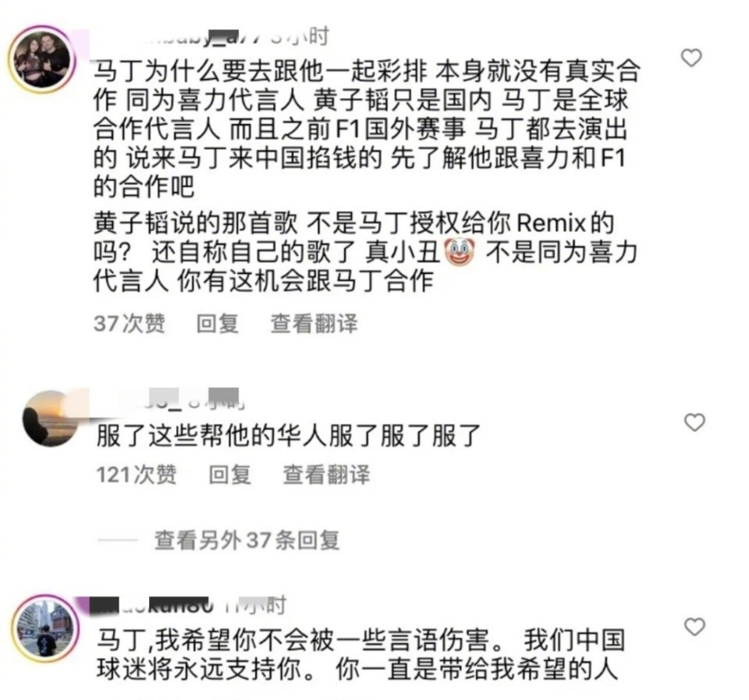The width and height of the screenshot is (749, 700).
Task: View translation of the 121-likes comment
Action: tap(326, 475)
